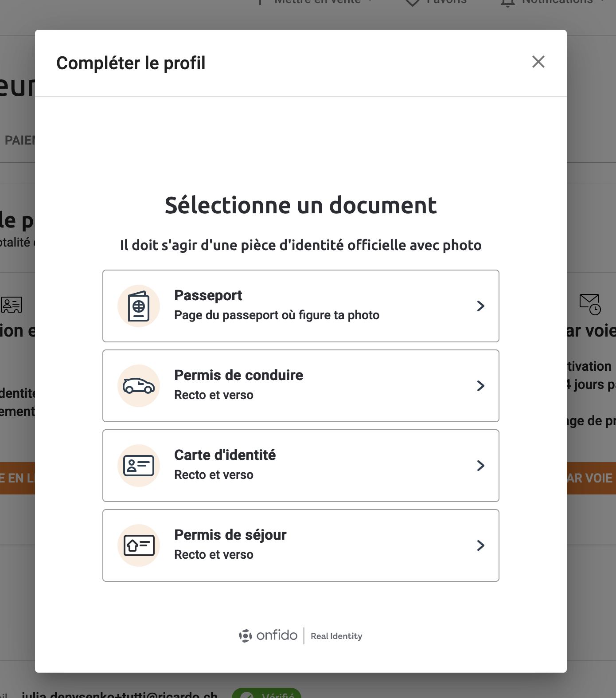The height and width of the screenshot is (698, 616).
Task: Expand the Passeport option chevron
Action: [x=481, y=306]
